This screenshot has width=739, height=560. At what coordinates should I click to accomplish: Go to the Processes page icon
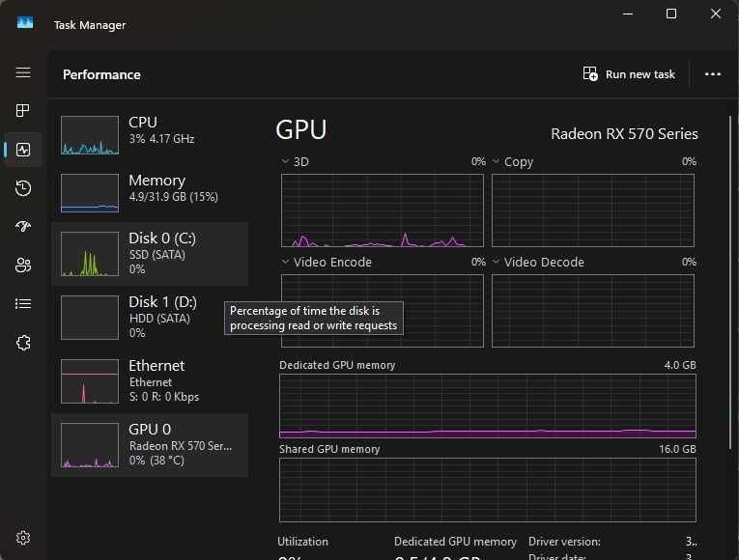pos(22,111)
